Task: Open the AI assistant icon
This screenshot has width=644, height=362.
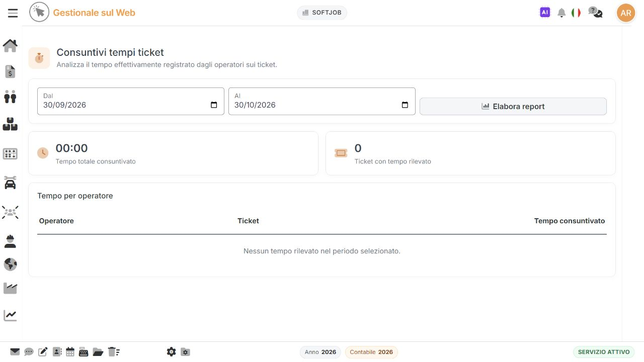Action: click(545, 13)
